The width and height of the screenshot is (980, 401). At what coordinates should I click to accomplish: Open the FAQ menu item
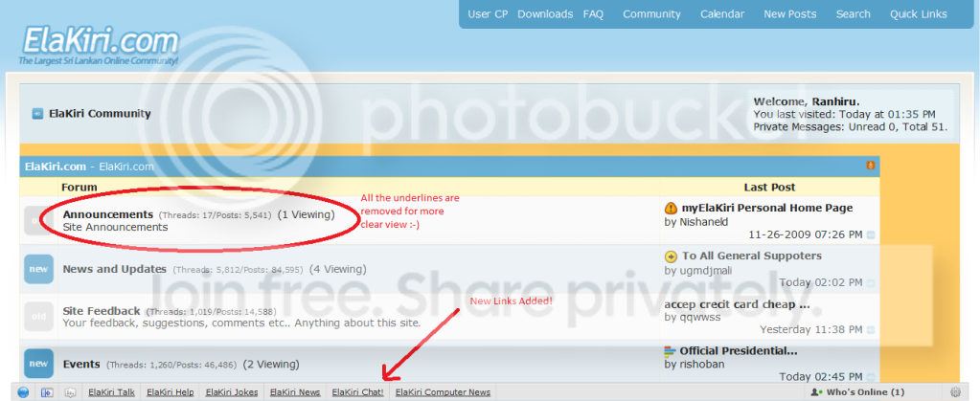[x=593, y=13]
